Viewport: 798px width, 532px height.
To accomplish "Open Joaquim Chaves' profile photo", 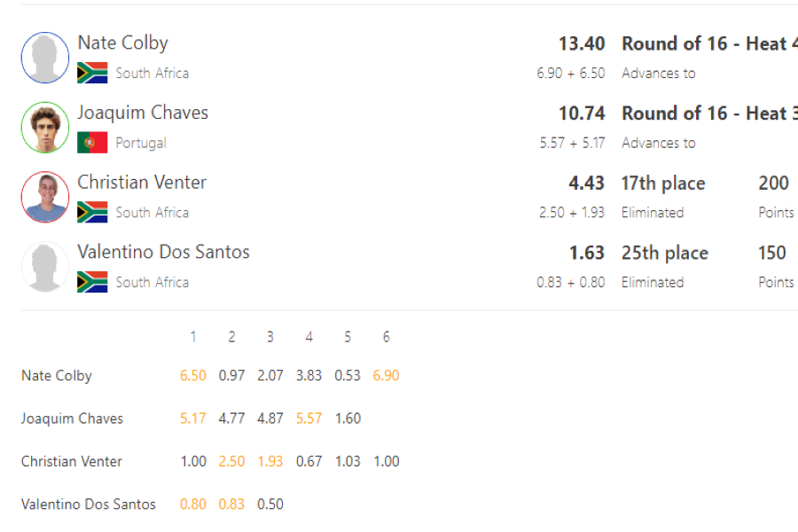I will [45, 128].
